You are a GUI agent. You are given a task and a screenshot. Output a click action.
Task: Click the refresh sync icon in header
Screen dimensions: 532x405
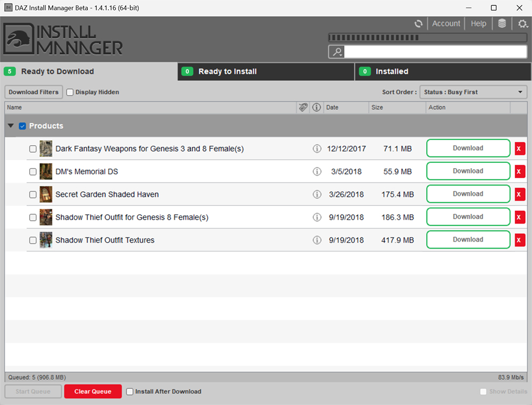tap(419, 23)
